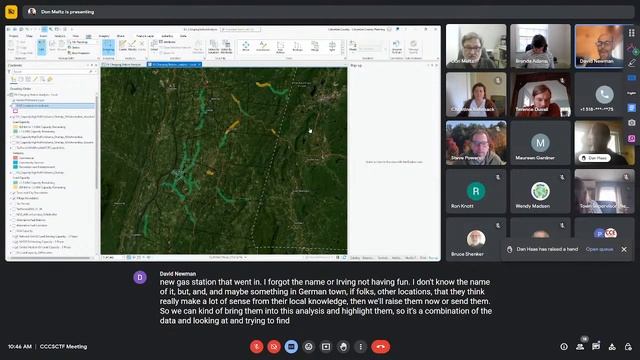Select List By Data Source icon
The width and height of the screenshot is (640, 360).
21,79
